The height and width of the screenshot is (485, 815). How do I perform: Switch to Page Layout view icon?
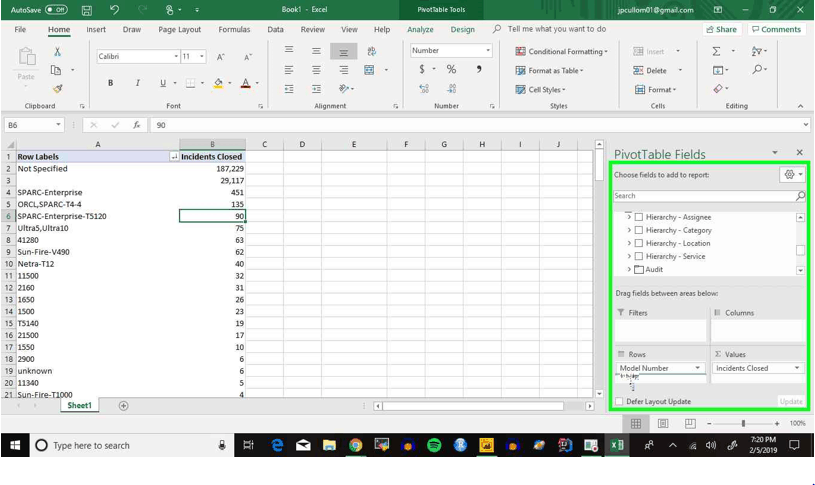click(663, 424)
